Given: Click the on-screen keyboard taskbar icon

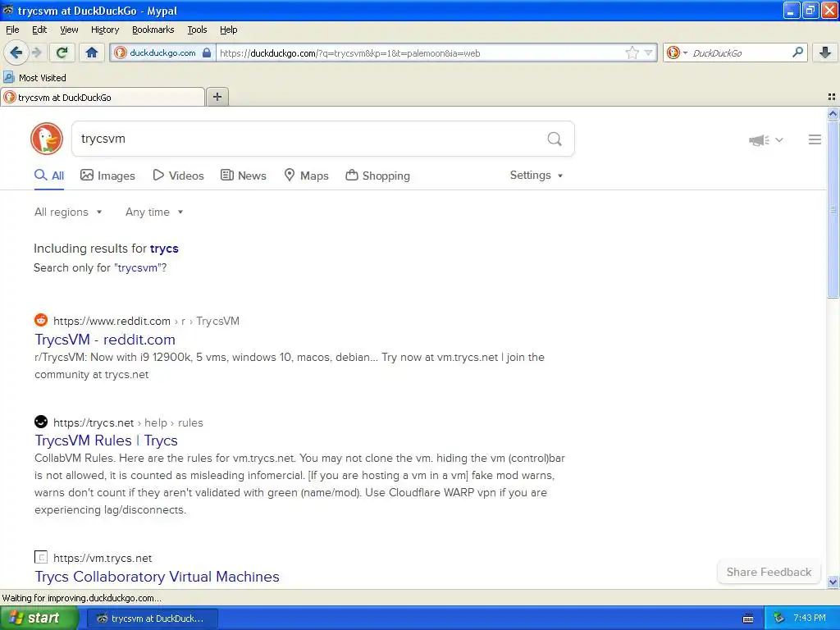Looking at the screenshot, I should click(748, 619).
